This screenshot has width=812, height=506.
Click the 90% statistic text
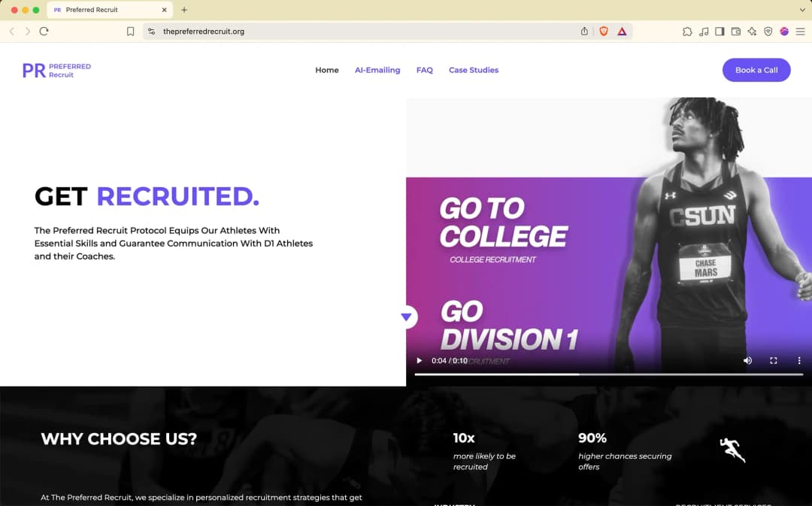[592, 438]
